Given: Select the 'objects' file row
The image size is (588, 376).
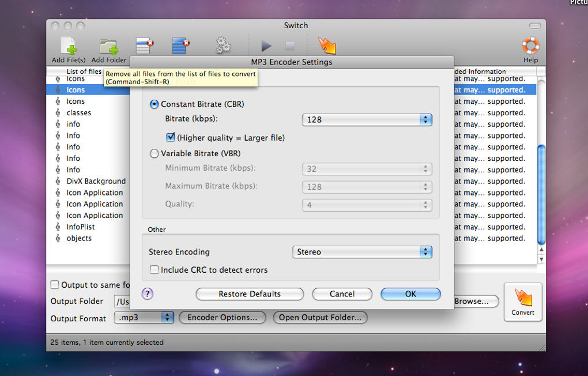Looking at the screenshot, I should pyautogui.click(x=88, y=238).
